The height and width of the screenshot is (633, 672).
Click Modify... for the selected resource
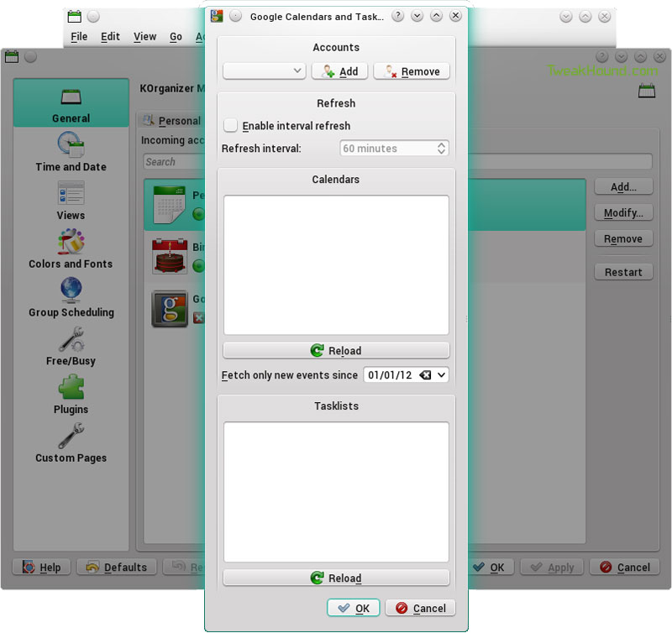coord(623,212)
